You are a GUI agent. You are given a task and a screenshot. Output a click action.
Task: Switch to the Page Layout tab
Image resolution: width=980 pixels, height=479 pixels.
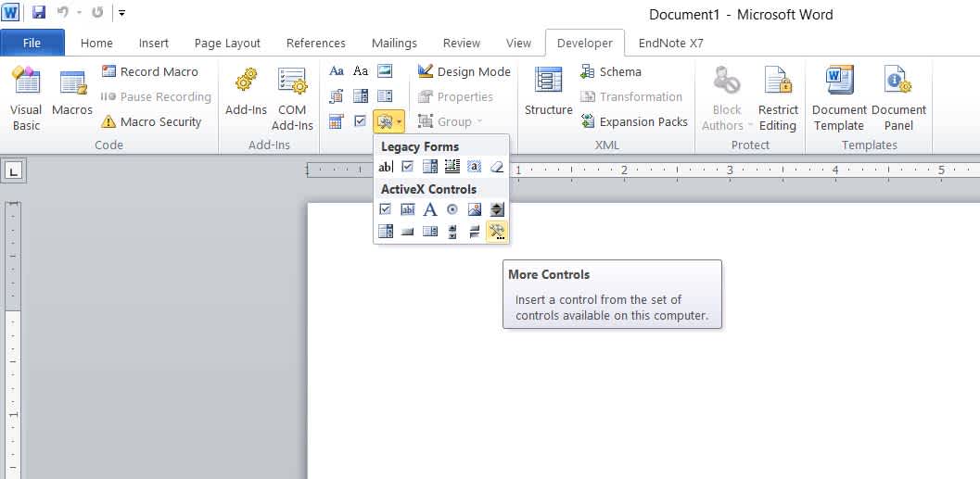227,44
